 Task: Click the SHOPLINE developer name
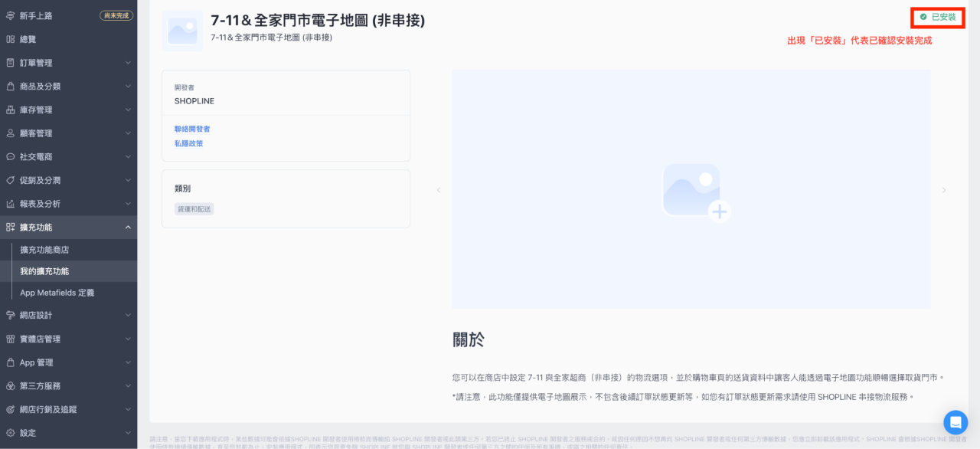194,101
